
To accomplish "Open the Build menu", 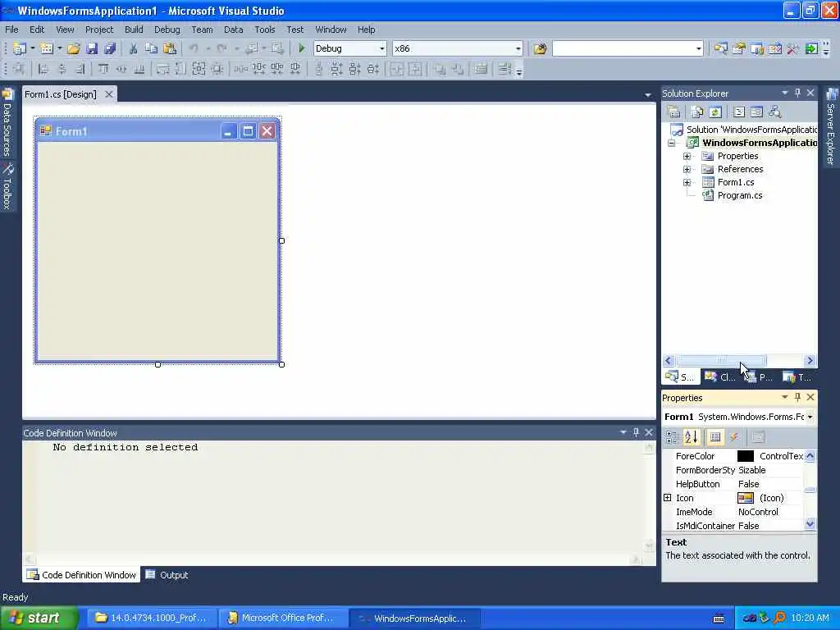I will (x=134, y=30).
